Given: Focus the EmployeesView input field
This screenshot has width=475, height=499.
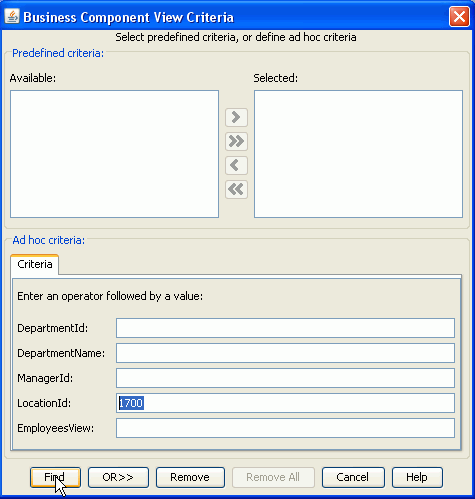Looking at the screenshot, I should (285, 428).
